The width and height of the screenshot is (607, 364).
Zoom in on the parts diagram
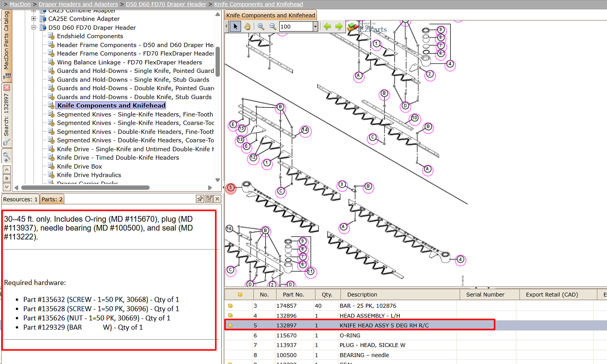pyautogui.click(x=261, y=27)
